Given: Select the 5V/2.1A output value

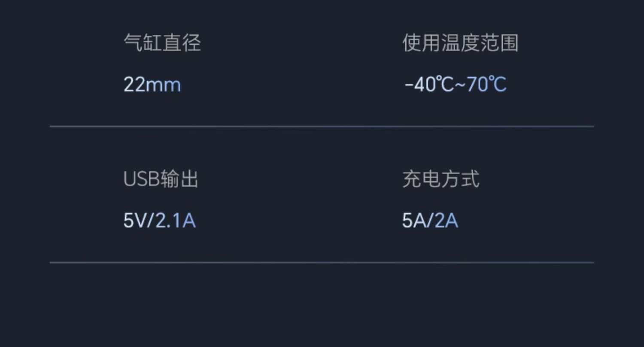Looking at the screenshot, I should pyautogui.click(x=159, y=221).
